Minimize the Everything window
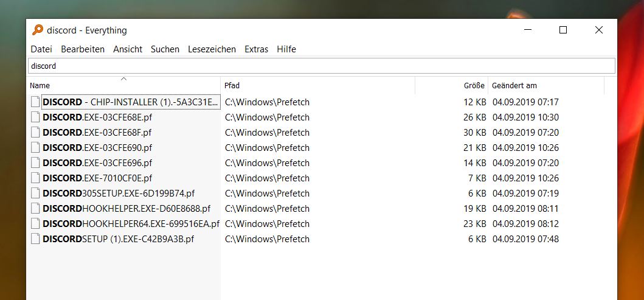 [x=528, y=30]
